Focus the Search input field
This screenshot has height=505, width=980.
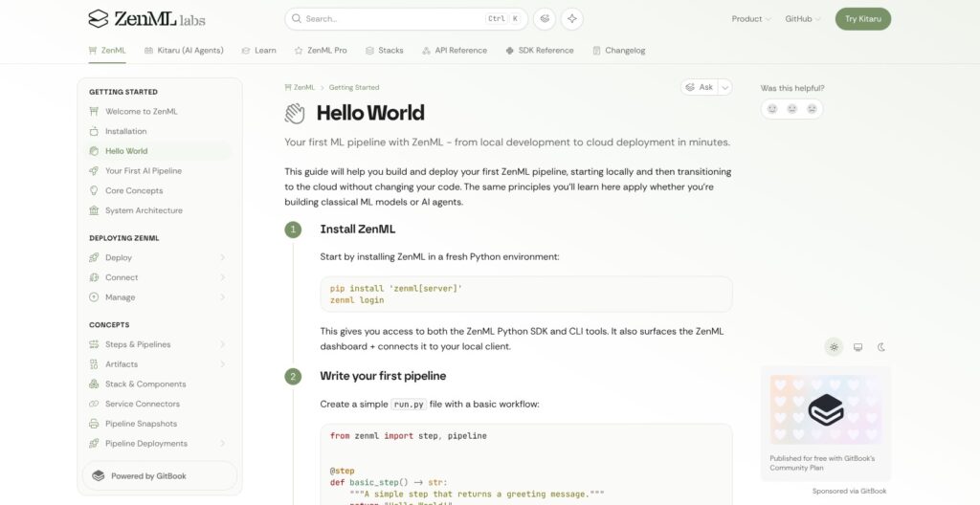point(406,19)
